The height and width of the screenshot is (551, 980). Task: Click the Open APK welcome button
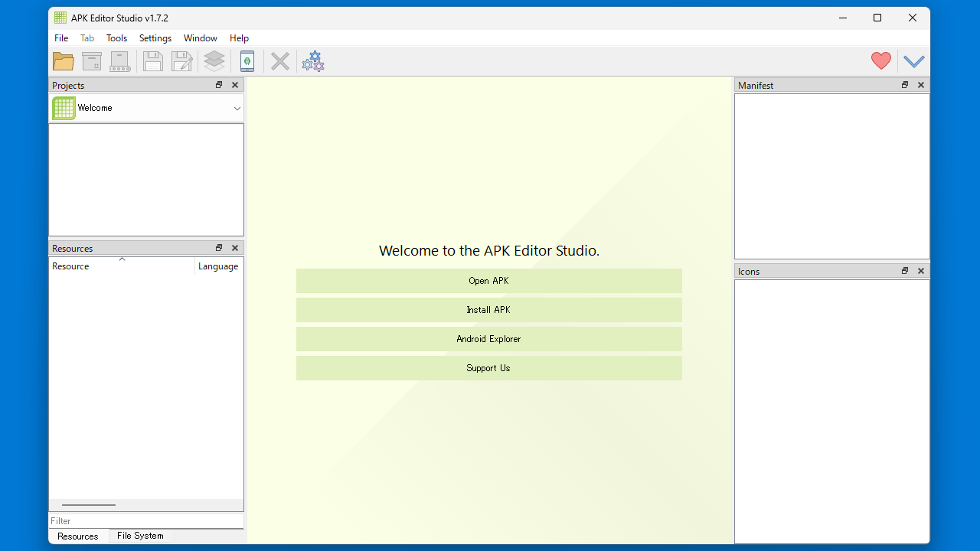pyautogui.click(x=489, y=281)
